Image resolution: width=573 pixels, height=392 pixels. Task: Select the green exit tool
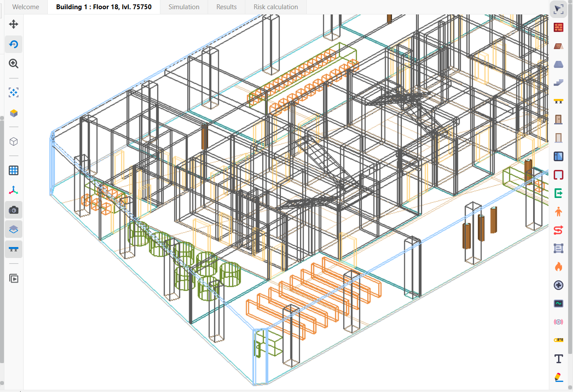558,193
